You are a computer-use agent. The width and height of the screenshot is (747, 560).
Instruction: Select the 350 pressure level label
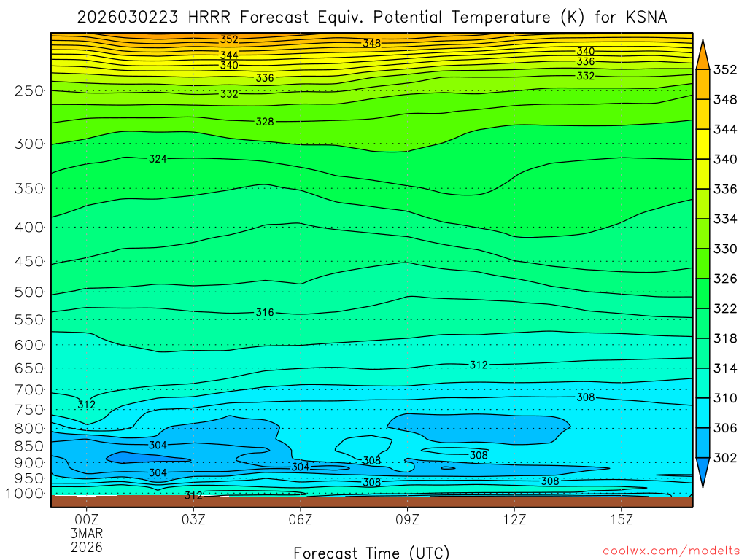[29, 189]
